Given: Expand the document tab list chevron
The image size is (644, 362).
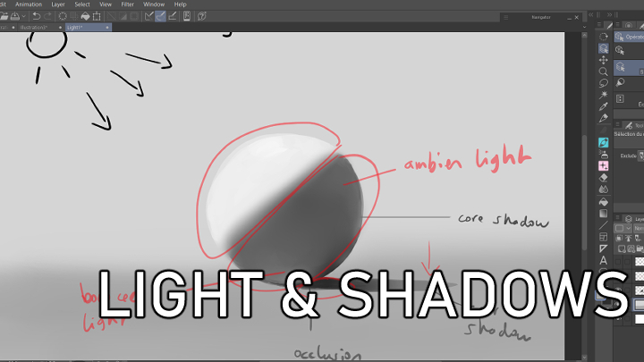Looking at the screenshot, I should pos(584,28).
